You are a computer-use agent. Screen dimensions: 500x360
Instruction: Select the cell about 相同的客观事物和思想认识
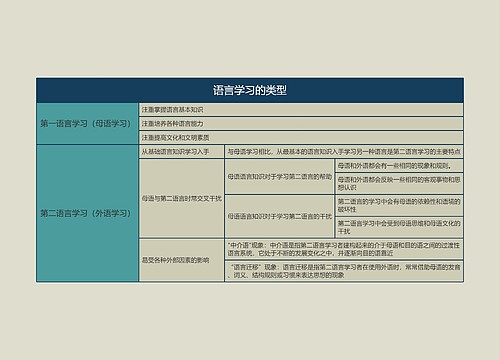399,184
